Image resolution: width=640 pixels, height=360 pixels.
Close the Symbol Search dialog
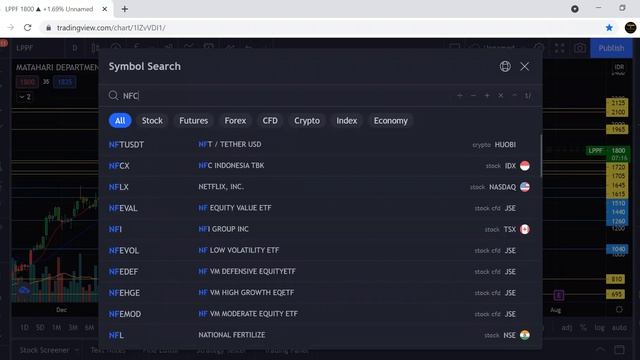(524, 67)
